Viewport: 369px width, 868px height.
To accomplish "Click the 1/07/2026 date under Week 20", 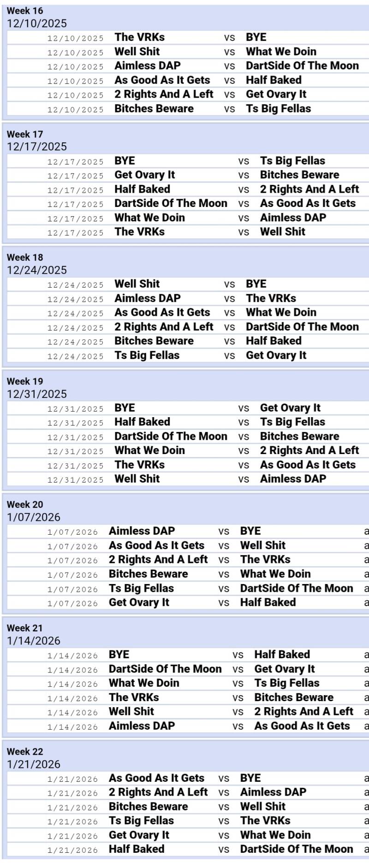I will [x=34, y=517].
